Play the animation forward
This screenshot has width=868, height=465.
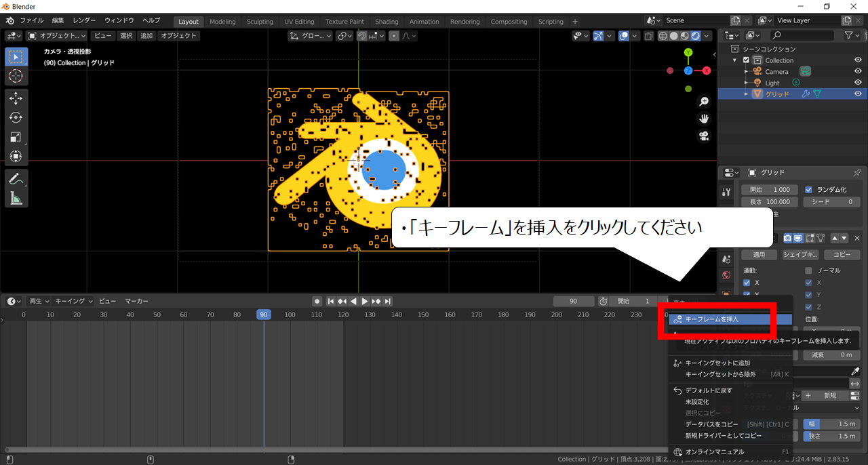[365, 301]
